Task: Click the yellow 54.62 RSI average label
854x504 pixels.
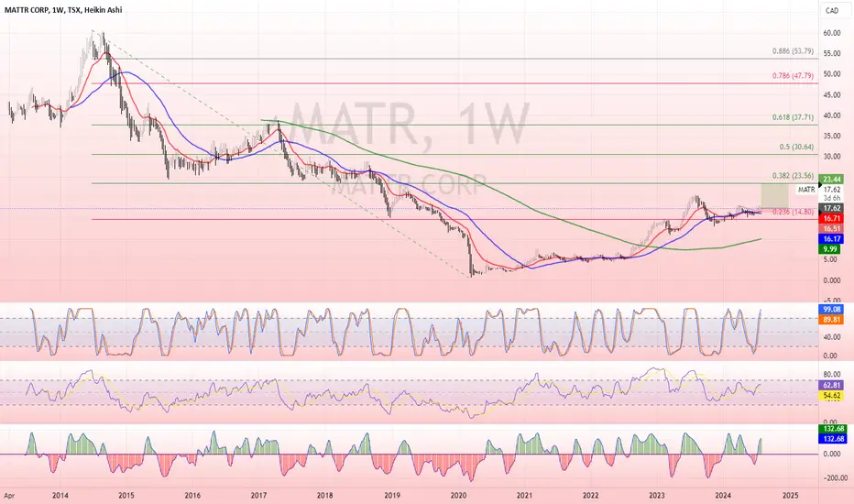Action: 832,396
